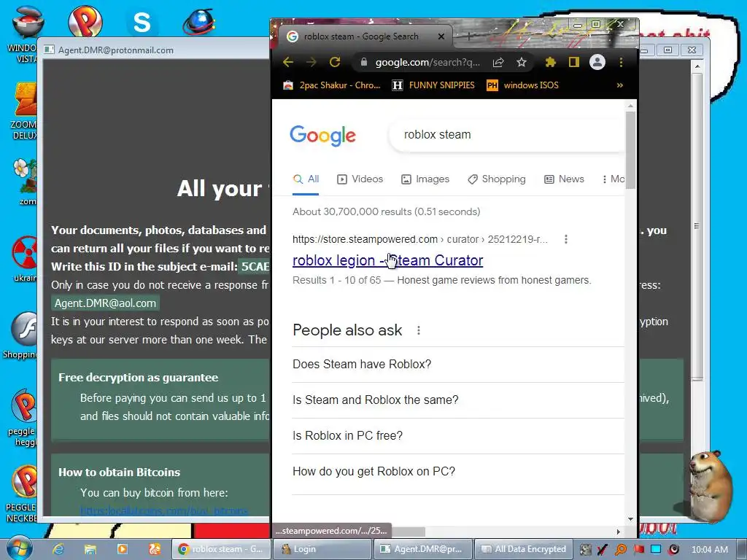Switch to the Videos tab
The height and width of the screenshot is (560, 747).
(360, 179)
